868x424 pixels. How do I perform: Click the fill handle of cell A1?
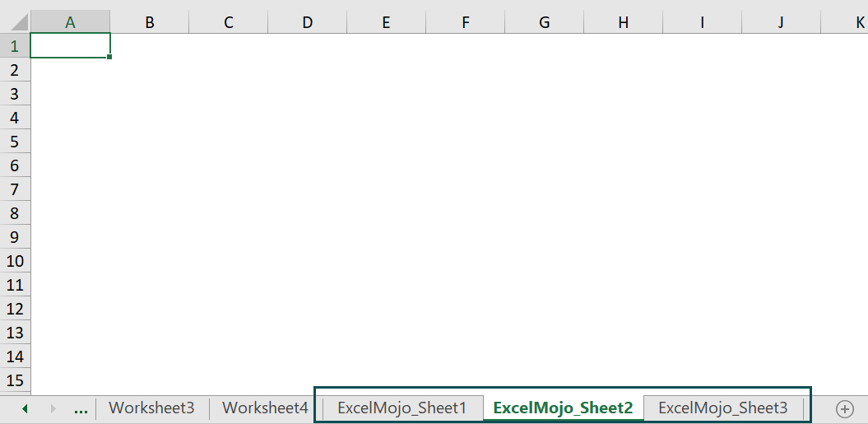coord(109,58)
